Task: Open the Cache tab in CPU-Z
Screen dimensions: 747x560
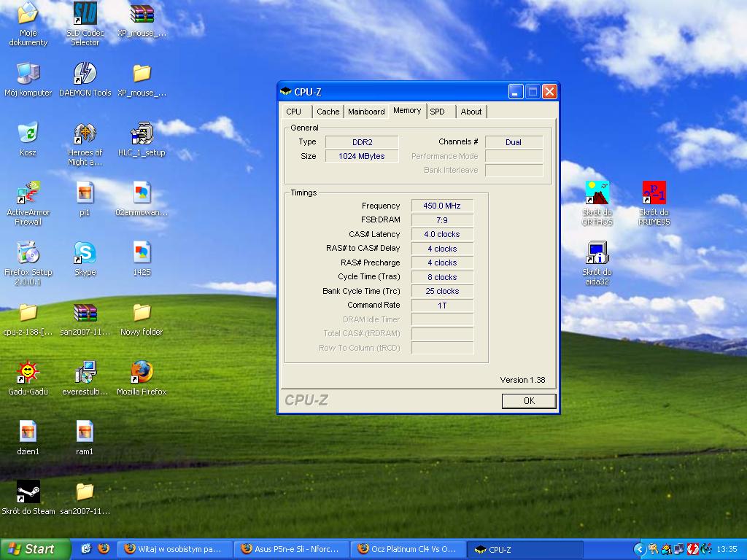Action: point(328,112)
